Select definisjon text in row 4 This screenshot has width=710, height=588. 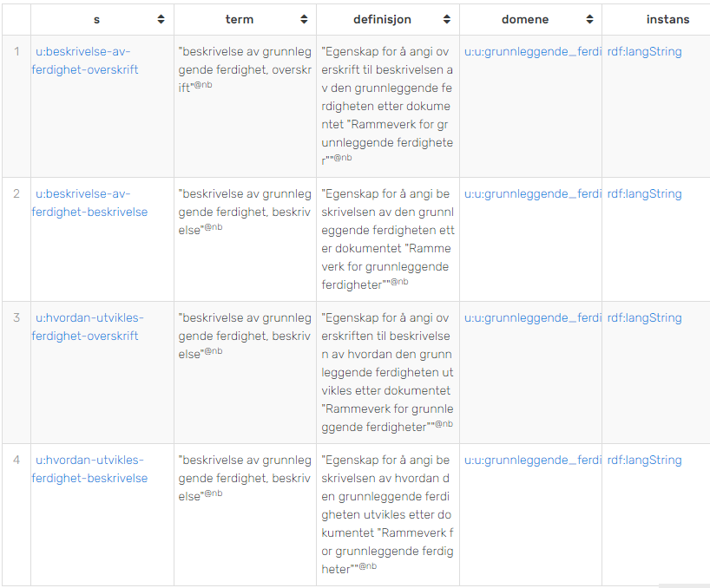pyautogui.click(x=388, y=514)
